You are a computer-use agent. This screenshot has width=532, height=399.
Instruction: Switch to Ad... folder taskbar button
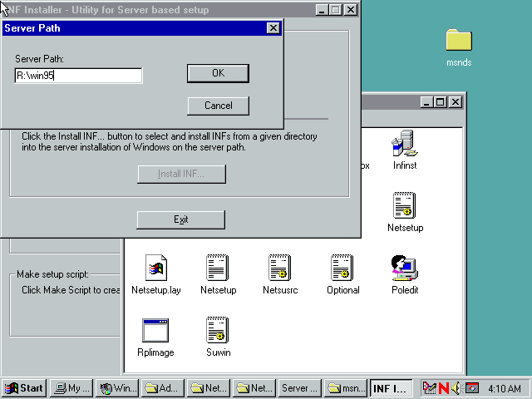click(x=163, y=388)
